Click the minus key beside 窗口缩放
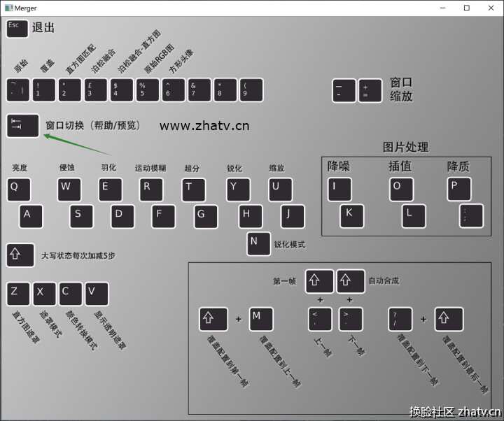This screenshot has height=421, width=504. 344,91
